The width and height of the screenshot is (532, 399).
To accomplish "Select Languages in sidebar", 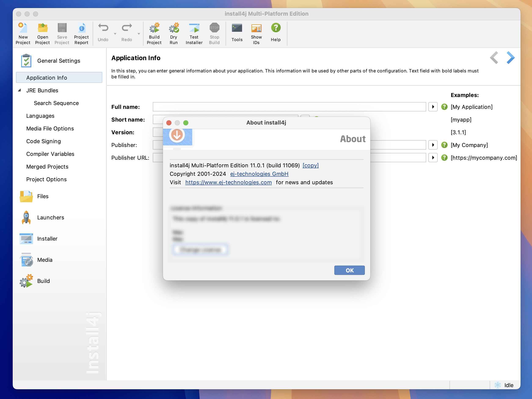I will coord(40,116).
